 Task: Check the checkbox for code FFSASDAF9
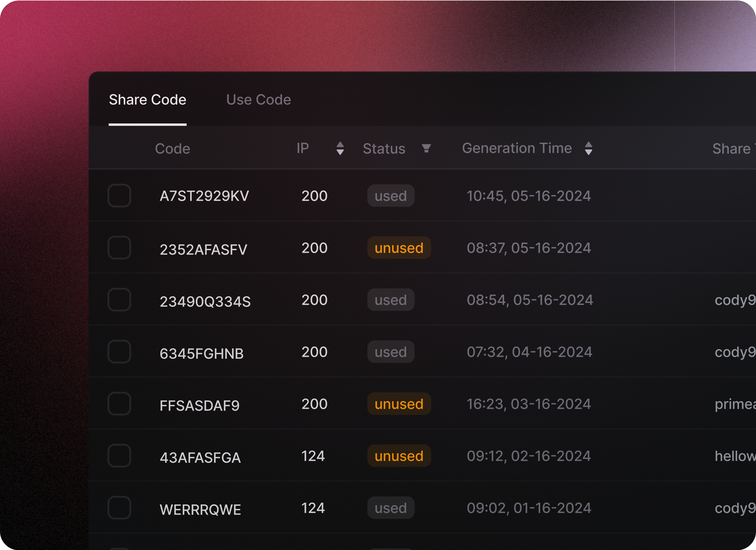coord(119,404)
